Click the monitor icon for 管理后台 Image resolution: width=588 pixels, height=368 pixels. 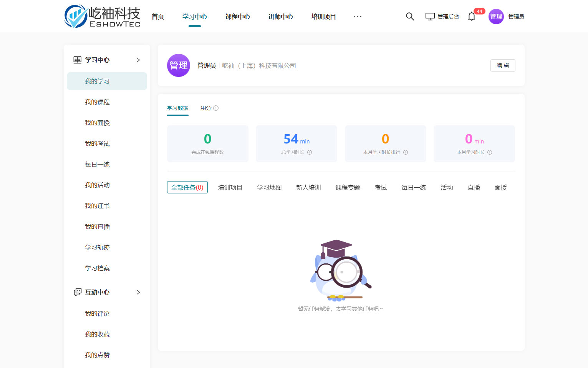[430, 17]
